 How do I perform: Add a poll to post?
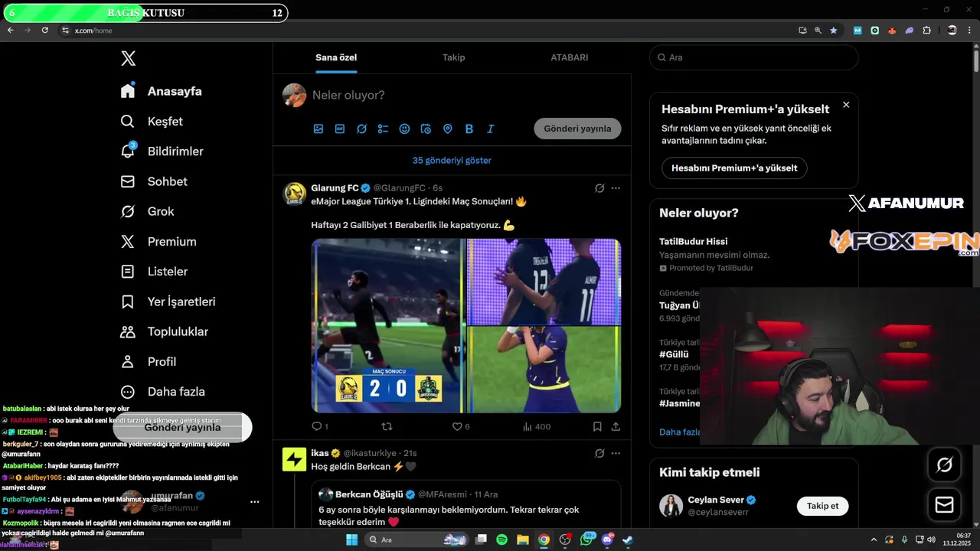point(383,129)
